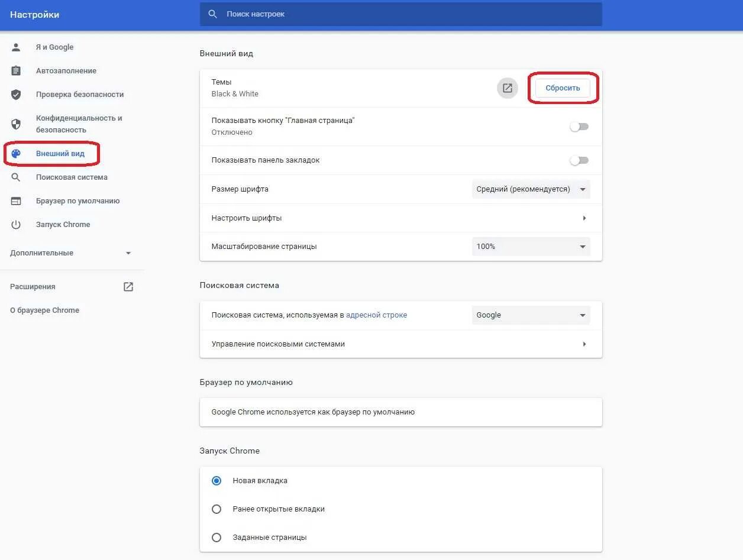Click the power icon beside Запуск Chrome
Screen dimensions: 743x560
coord(16,225)
